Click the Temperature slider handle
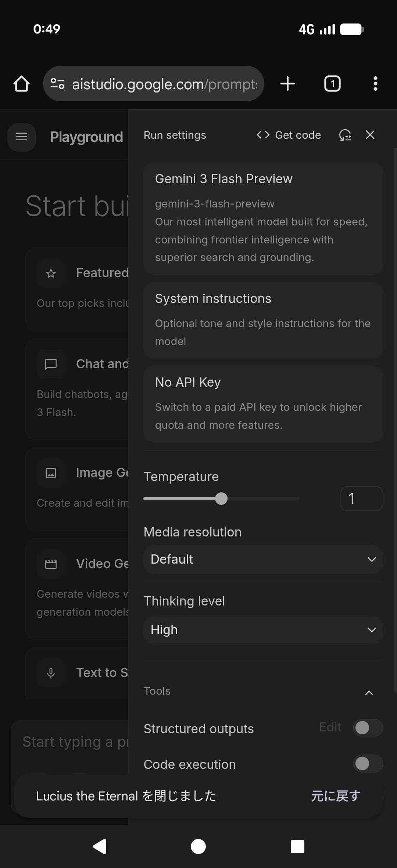The image size is (397, 868). coord(221,499)
